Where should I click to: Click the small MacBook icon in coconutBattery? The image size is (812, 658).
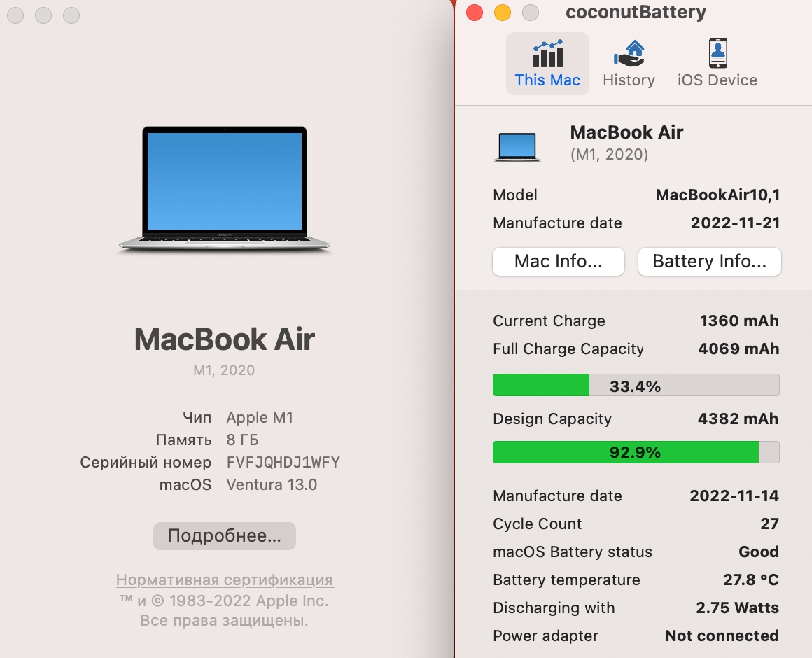tap(517, 147)
